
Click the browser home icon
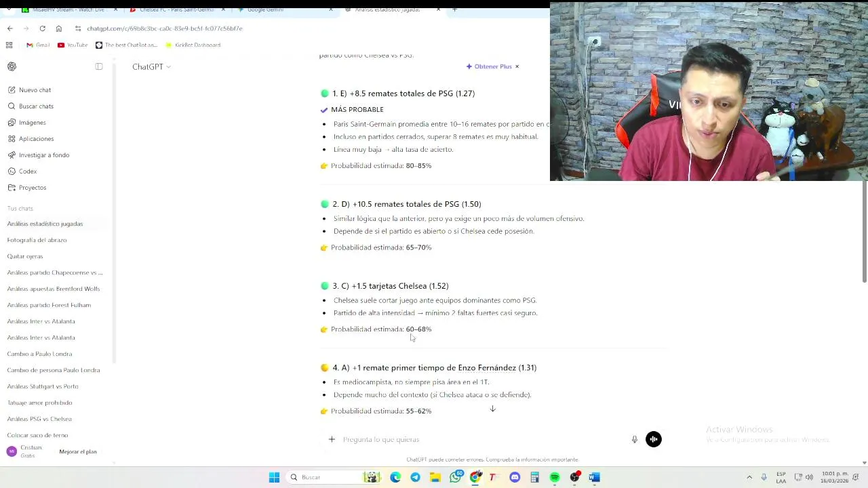58,28
